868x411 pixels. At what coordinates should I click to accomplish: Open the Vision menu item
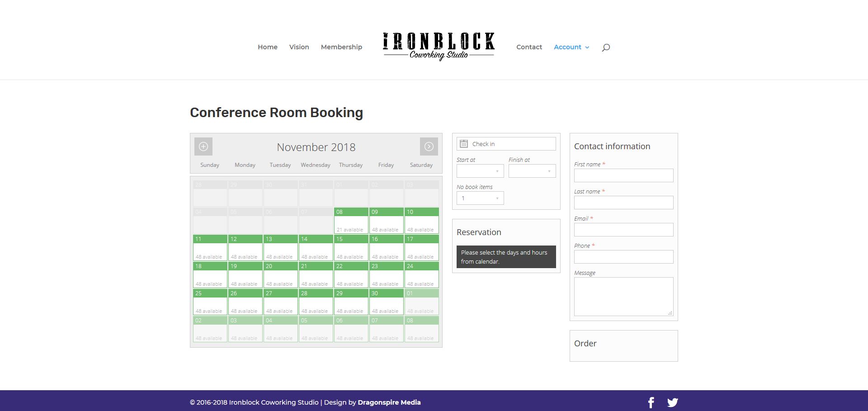point(299,47)
